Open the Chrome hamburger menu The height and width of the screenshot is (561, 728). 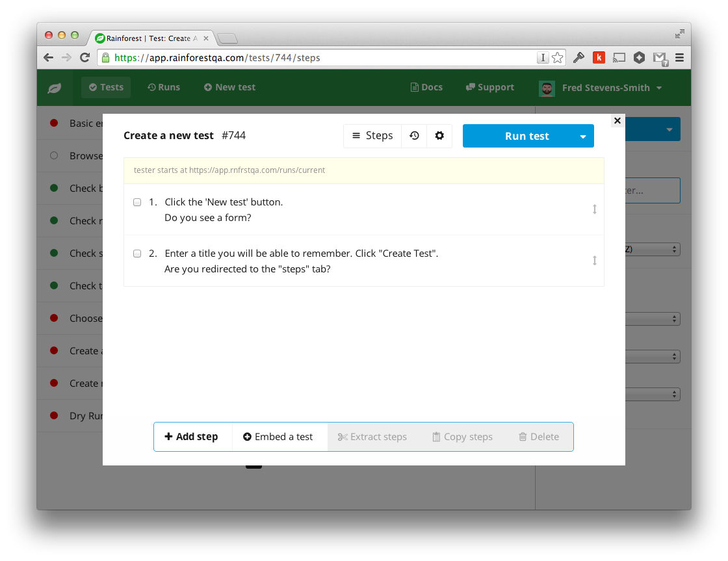(679, 58)
